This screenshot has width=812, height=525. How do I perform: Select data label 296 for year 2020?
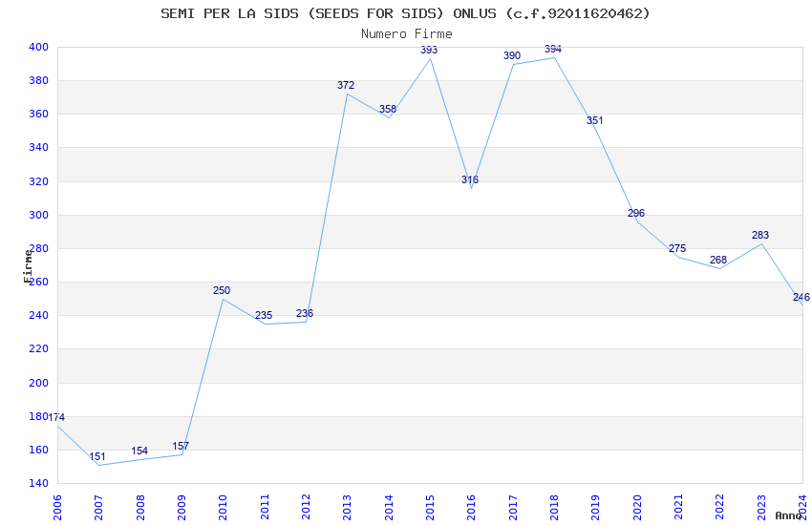click(636, 213)
